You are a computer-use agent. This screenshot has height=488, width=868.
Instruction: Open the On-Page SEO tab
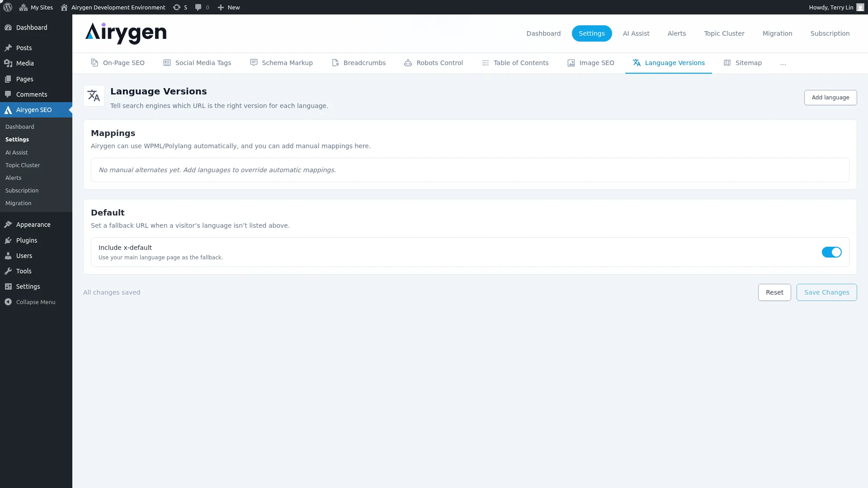click(x=118, y=63)
